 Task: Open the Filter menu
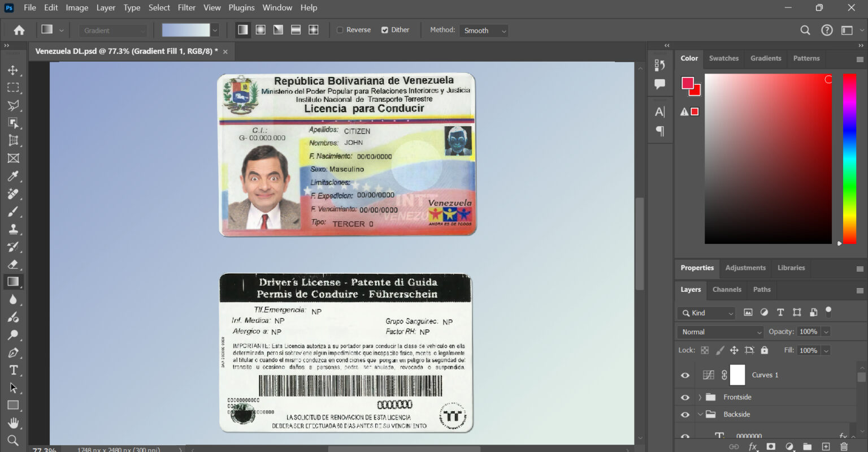(x=186, y=8)
